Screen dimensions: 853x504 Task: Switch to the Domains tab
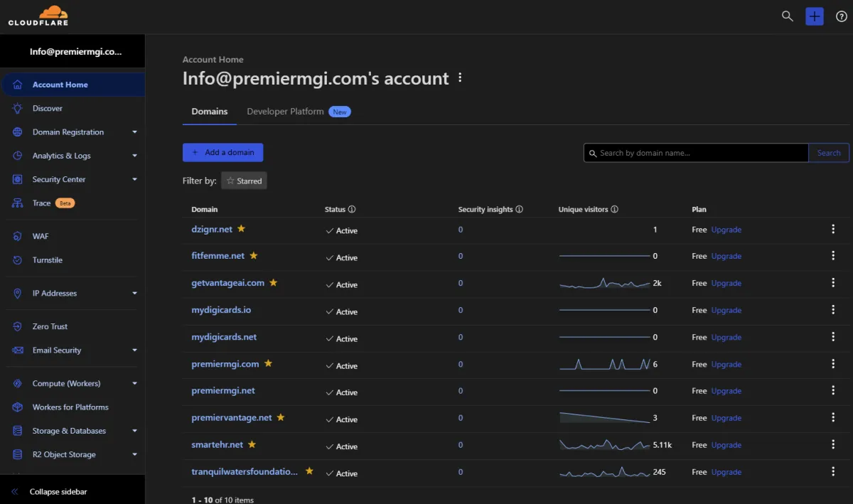(x=210, y=112)
